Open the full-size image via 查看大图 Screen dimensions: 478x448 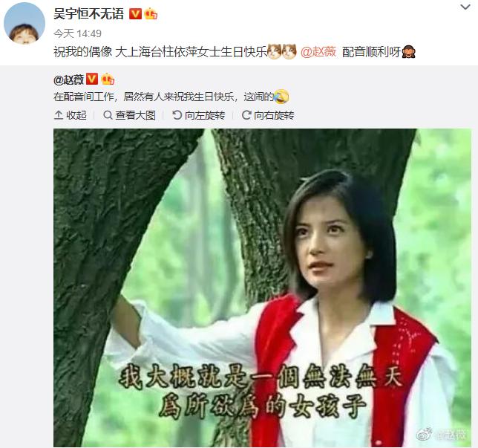tap(130, 115)
